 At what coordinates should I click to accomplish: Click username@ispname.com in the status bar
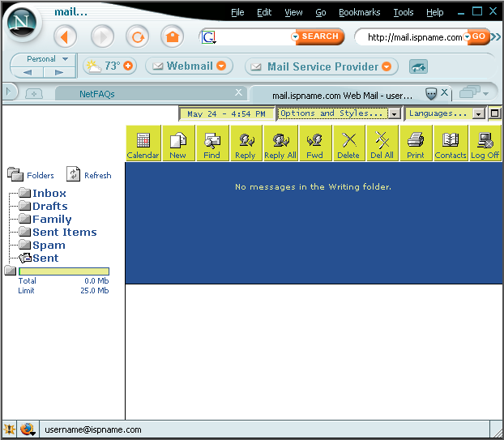pos(93,429)
